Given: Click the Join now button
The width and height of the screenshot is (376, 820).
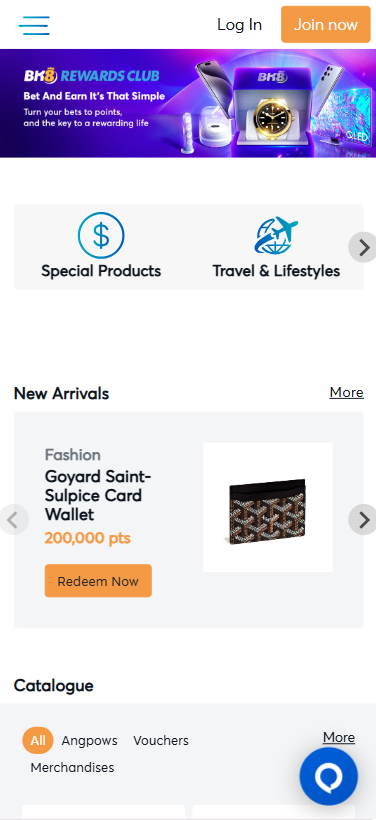Looking at the screenshot, I should [x=326, y=25].
